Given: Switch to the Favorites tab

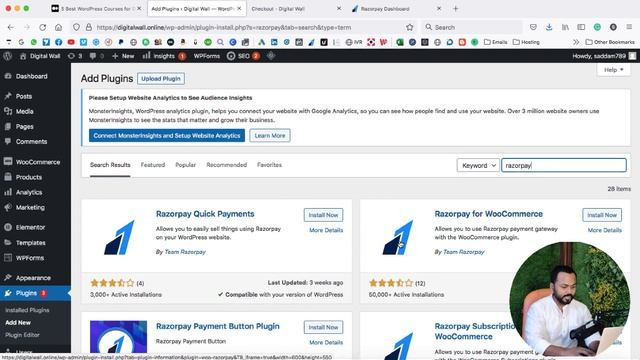Looking at the screenshot, I should pos(269,165).
